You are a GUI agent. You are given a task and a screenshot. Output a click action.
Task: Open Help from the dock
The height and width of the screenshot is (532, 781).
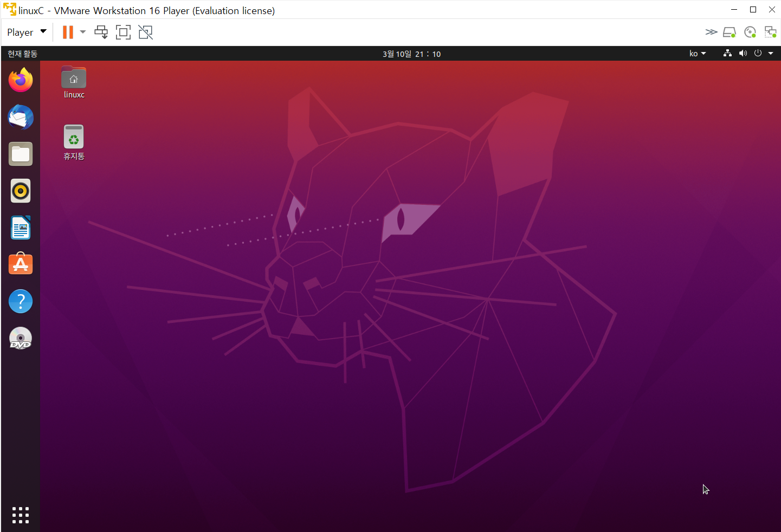pos(21,301)
